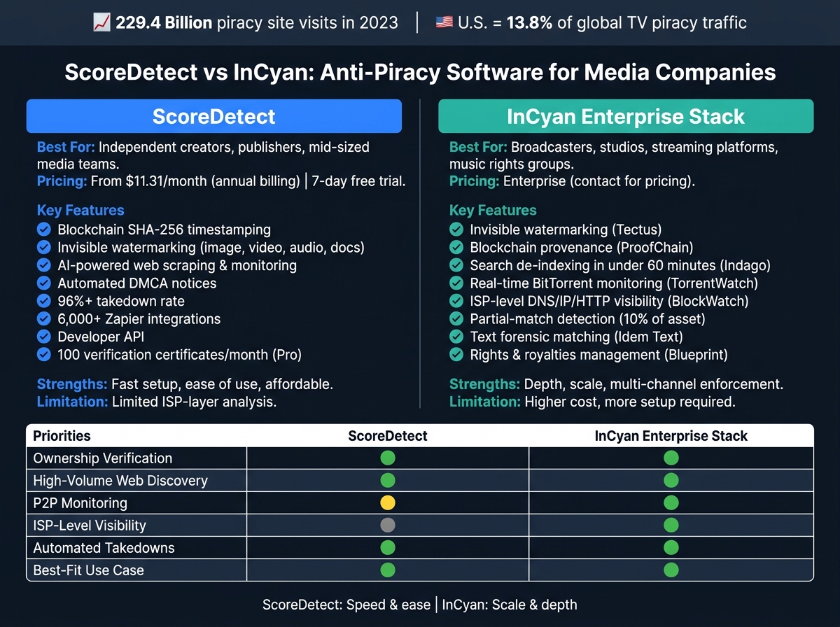This screenshot has width=840, height=627.
Task: Click InCyan green dot for Best-Fit Use Case
Action: [x=671, y=570]
